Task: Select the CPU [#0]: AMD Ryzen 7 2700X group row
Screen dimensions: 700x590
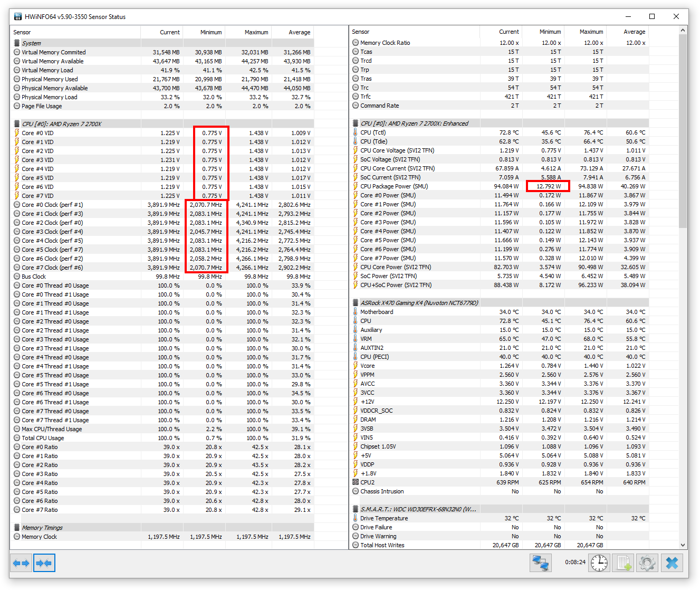Action: (162, 124)
